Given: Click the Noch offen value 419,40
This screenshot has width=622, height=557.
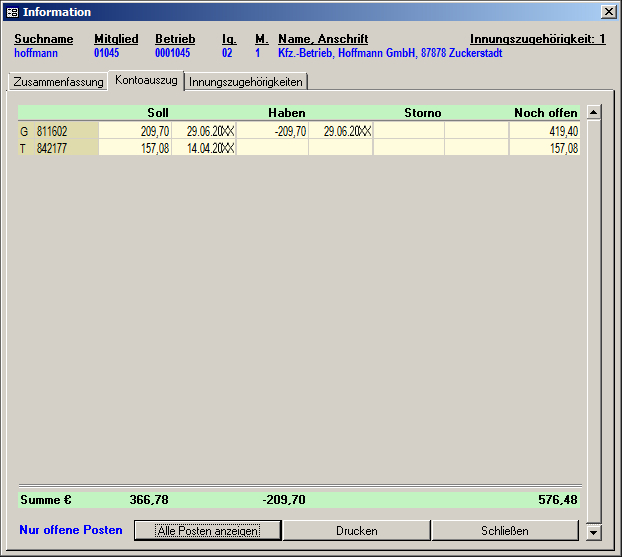Looking at the screenshot, I should point(544,131).
